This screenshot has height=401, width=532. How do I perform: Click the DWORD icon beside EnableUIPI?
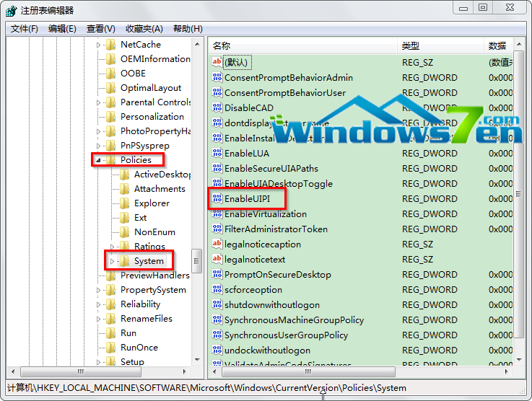pyautogui.click(x=217, y=198)
